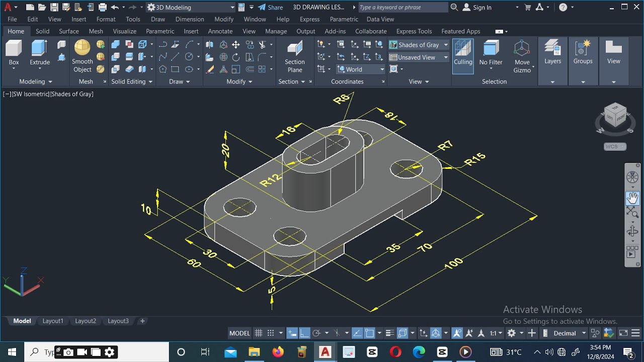The height and width of the screenshot is (362, 644).
Task: Click the status bar Customization menu icon
Action: pos(635,333)
